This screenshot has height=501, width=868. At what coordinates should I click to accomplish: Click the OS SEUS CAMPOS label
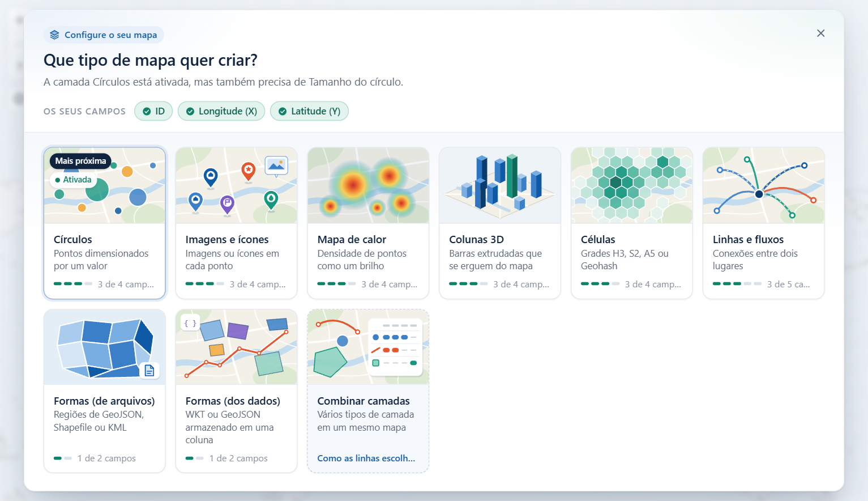click(85, 112)
